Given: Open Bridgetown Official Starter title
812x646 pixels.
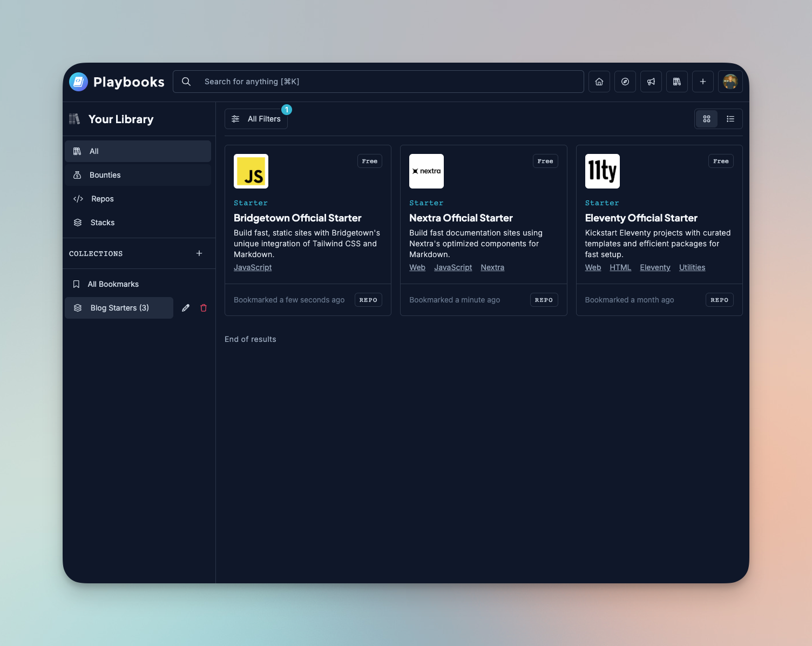Looking at the screenshot, I should coord(297,218).
